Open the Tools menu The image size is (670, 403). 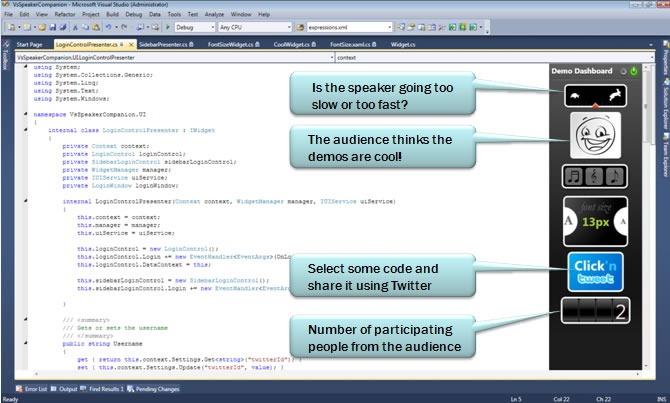pos(174,14)
